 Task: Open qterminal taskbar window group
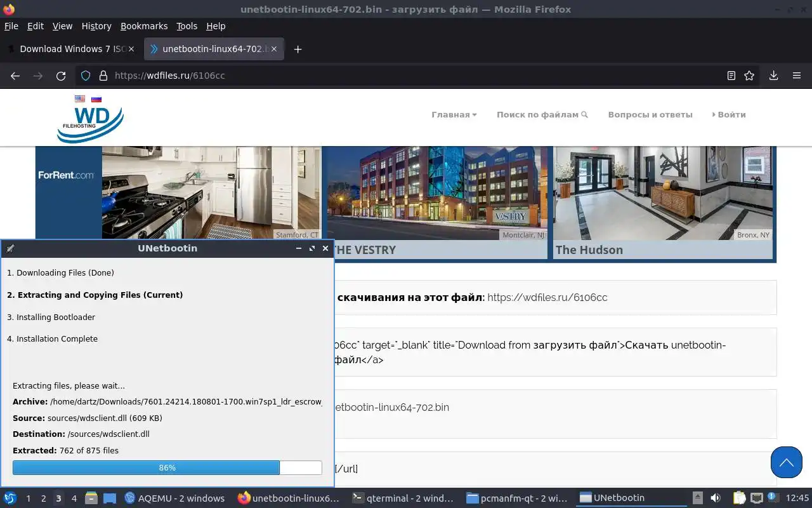click(x=403, y=498)
